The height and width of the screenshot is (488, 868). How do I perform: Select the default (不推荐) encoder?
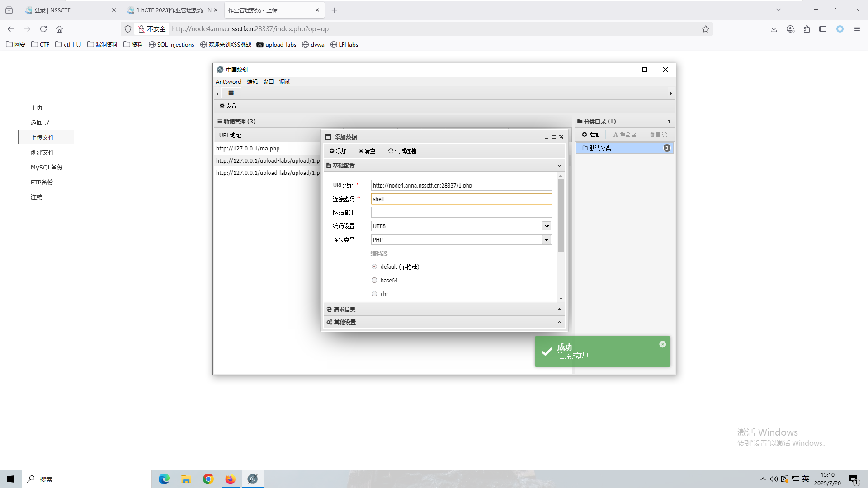[374, 267]
